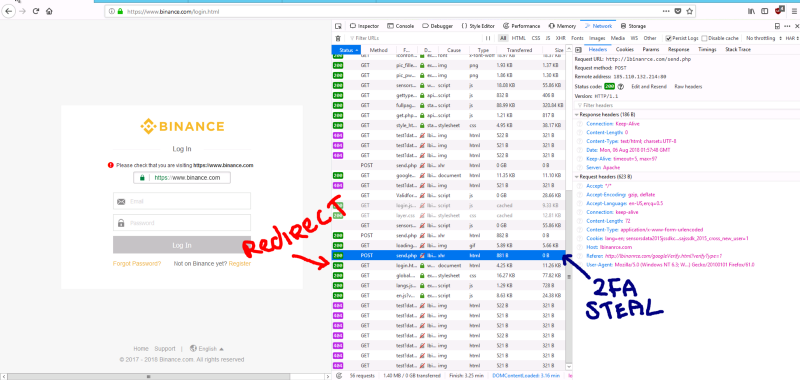Show site information from address bar icon

tap(112, 11)
